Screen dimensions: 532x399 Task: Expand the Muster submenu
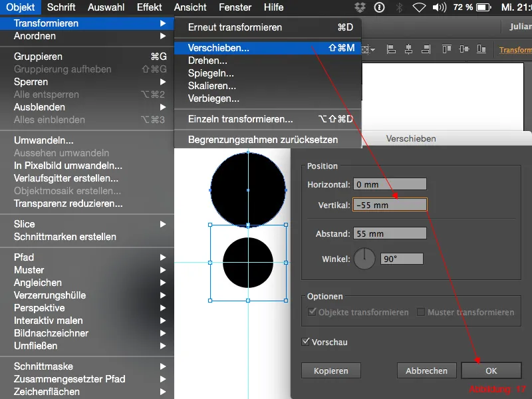pos(87,270)
